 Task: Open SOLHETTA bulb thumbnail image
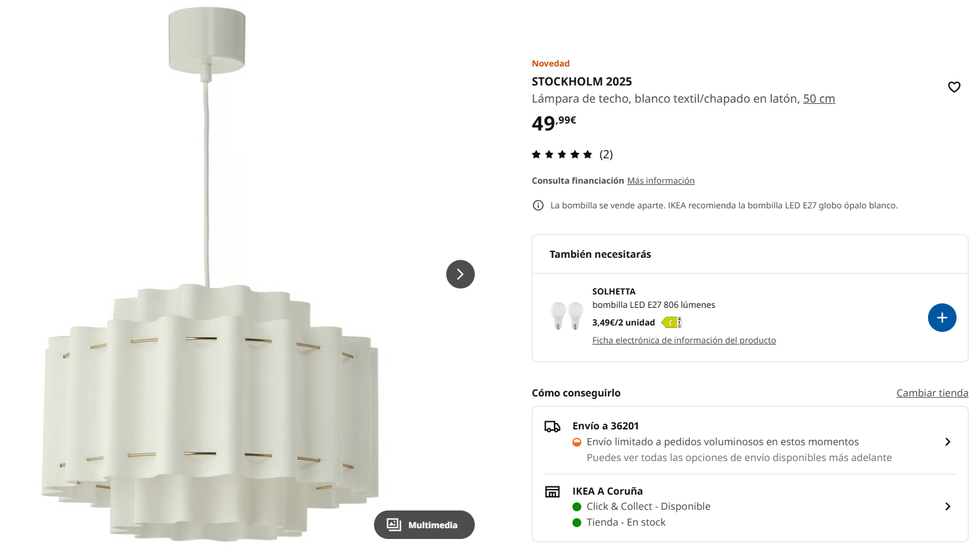[x=567, y=315]
